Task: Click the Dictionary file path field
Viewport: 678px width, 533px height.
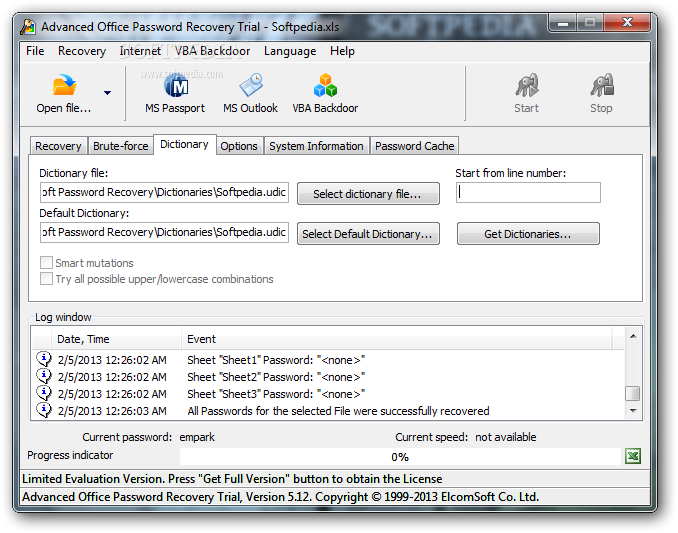Action: pos(164,192)
